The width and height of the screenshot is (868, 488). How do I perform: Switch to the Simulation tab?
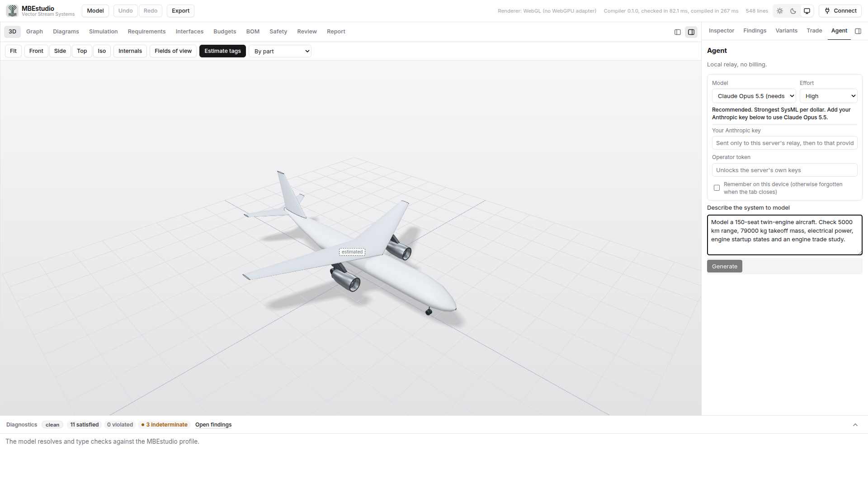pyautogui.click(x=103, y=32)
